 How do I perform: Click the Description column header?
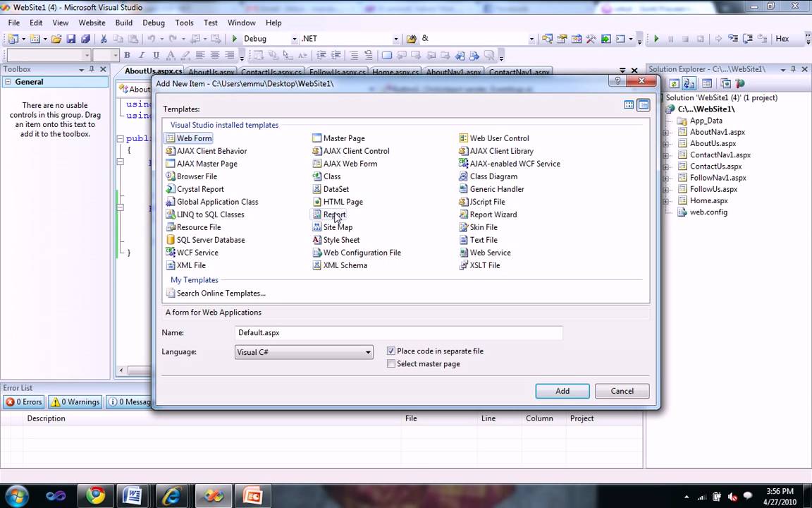coord(212,418)
